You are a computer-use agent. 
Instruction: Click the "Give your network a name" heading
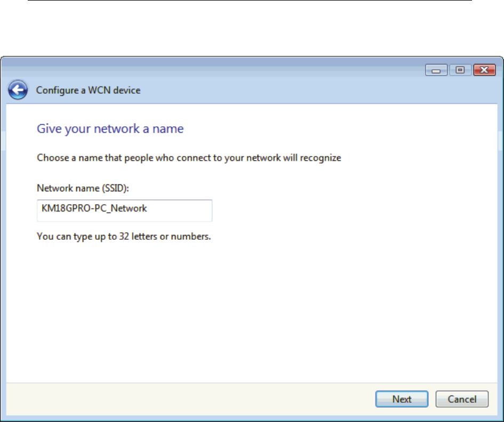tap(110, 129)
